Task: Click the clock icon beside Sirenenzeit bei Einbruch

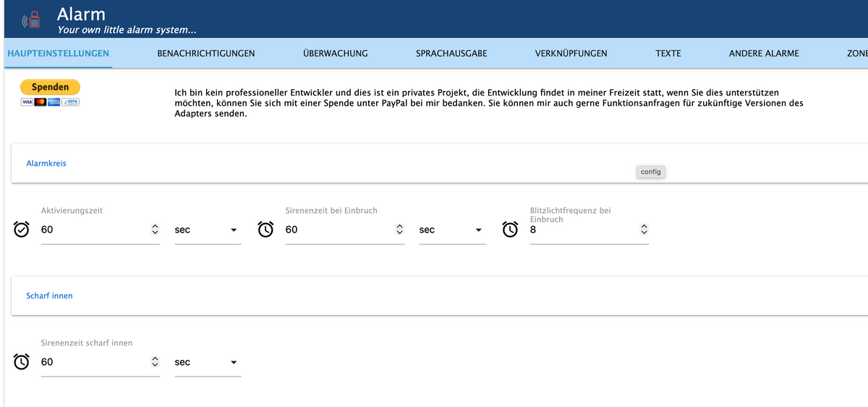Action: coord(266,230)
